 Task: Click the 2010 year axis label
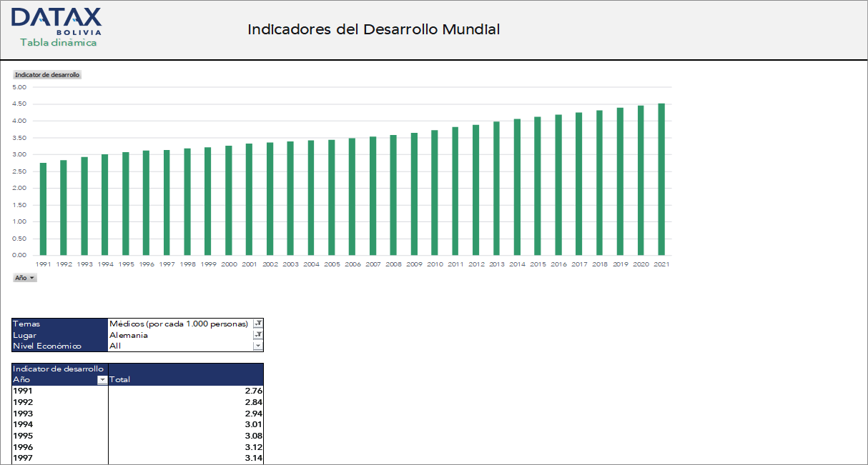435,264
